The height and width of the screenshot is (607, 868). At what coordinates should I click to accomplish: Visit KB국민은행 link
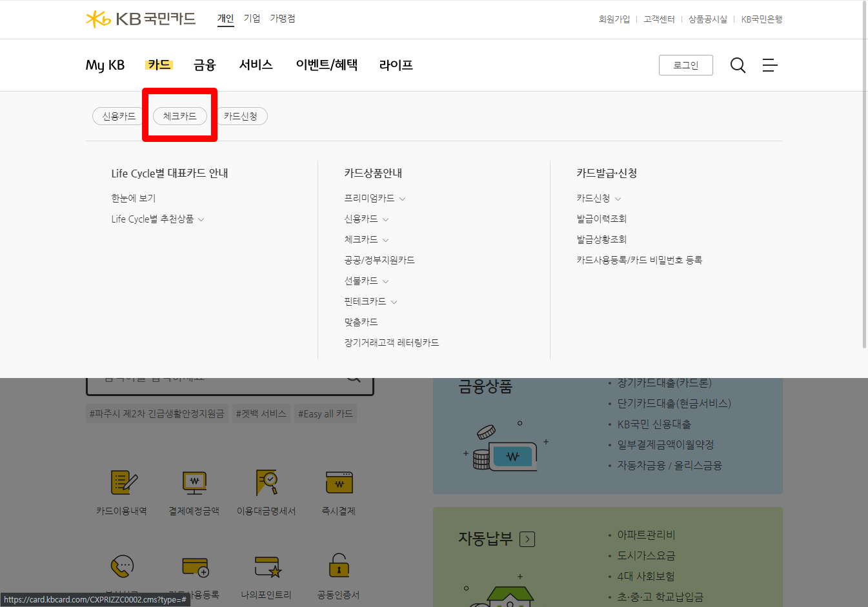(x=762, y=19)
